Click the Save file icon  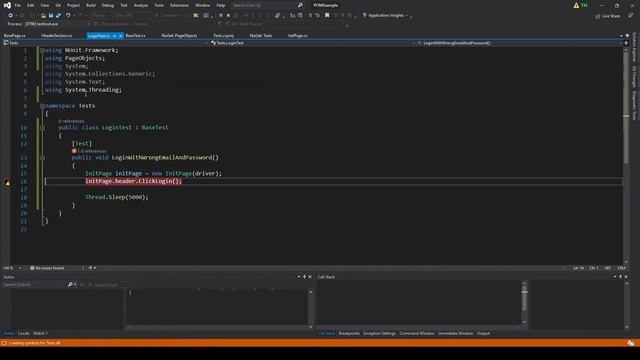(x=51, y=16)
